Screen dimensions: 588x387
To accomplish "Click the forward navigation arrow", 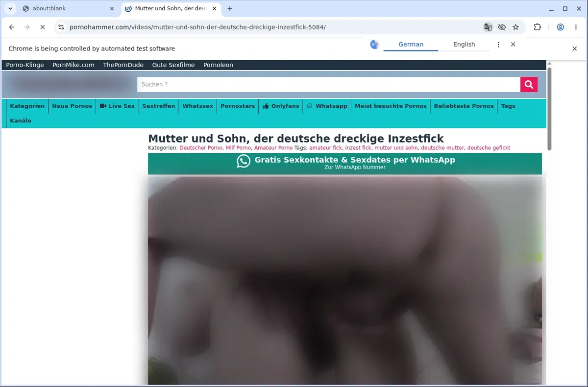I will tap(27, 27).
